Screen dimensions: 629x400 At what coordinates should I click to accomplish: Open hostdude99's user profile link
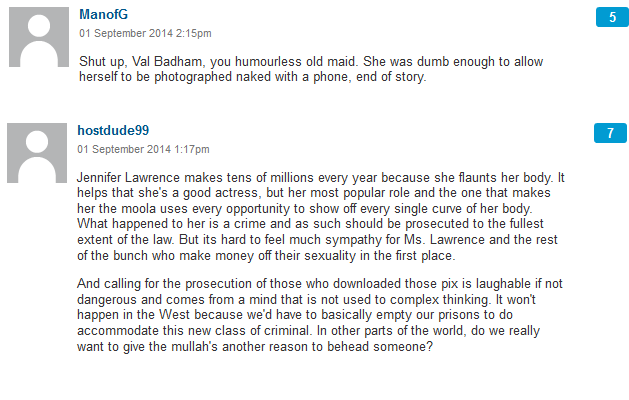(x=113, y=131)
